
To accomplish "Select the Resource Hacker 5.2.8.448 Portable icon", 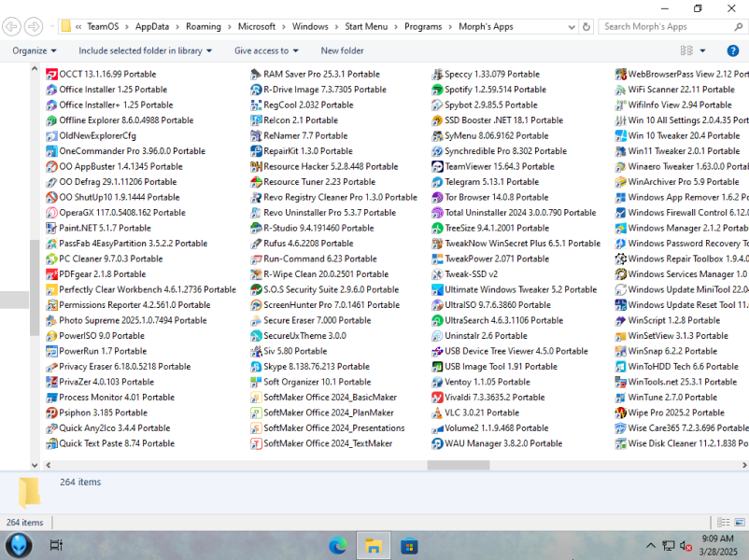I will point(256,167).
